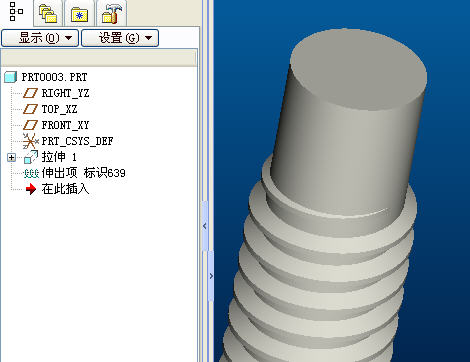Open the Connections tab with hammer icon
470x362 pixels.
point(111,13)
